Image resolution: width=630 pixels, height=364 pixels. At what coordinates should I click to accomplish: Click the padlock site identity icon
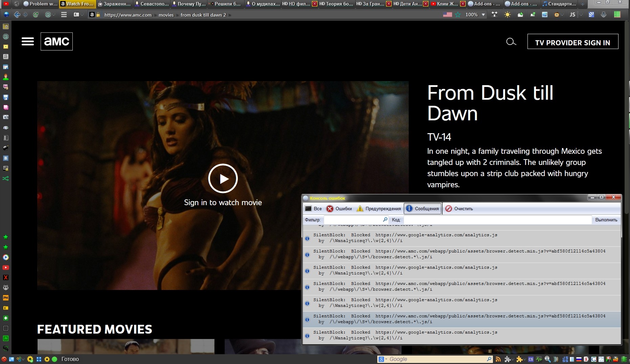pyautogui.click(x=98, y=15)
